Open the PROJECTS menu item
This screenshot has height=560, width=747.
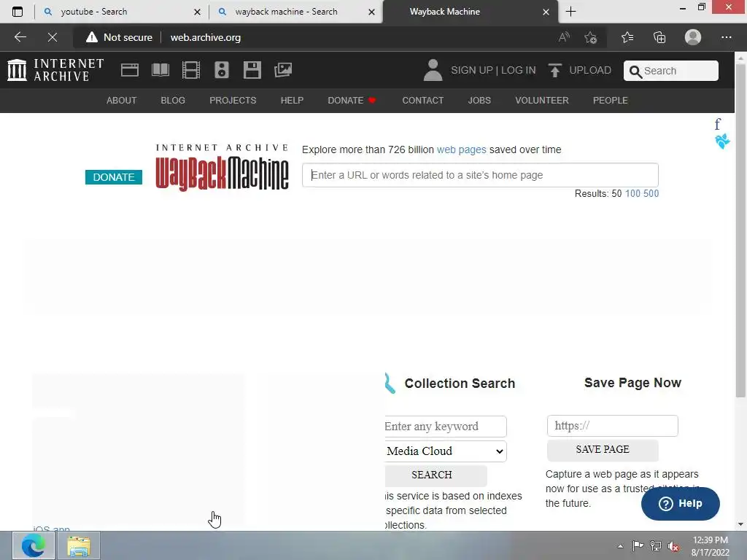[233, 101]
